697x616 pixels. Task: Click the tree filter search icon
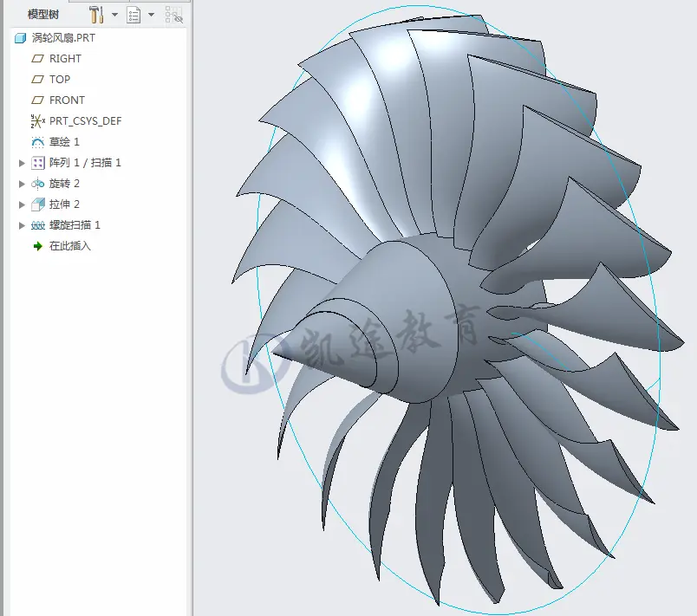pyautogui.click(x=173, y=15)
